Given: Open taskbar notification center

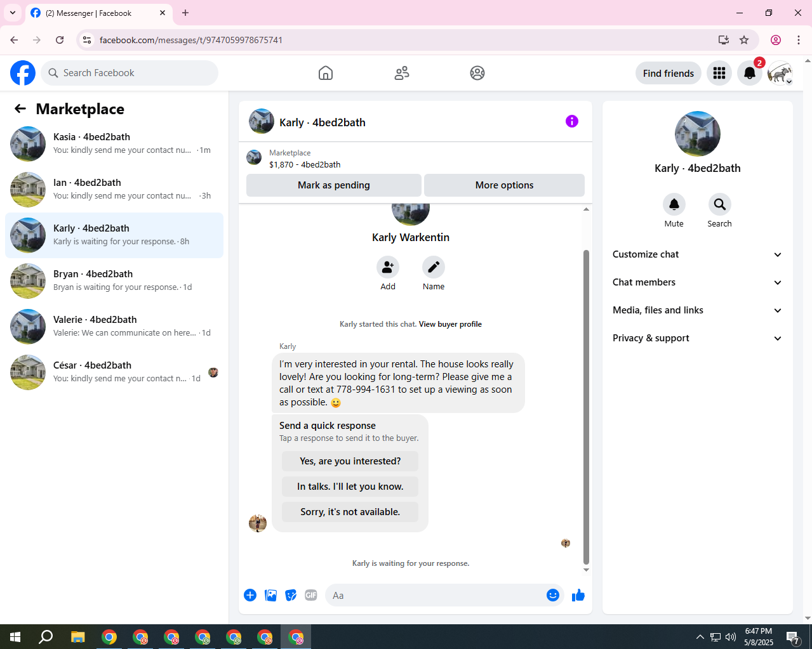Looking at the screenshot, I should click(x=793, y=637).
